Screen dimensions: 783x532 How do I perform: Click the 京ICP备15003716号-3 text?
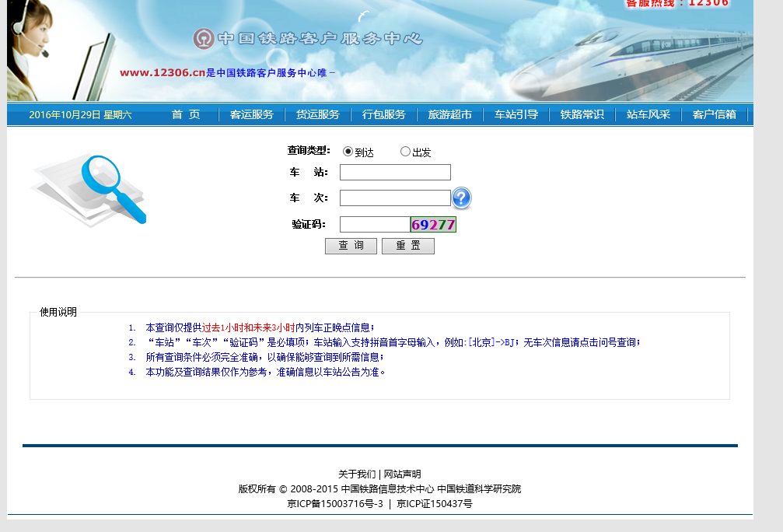[335, 503]
